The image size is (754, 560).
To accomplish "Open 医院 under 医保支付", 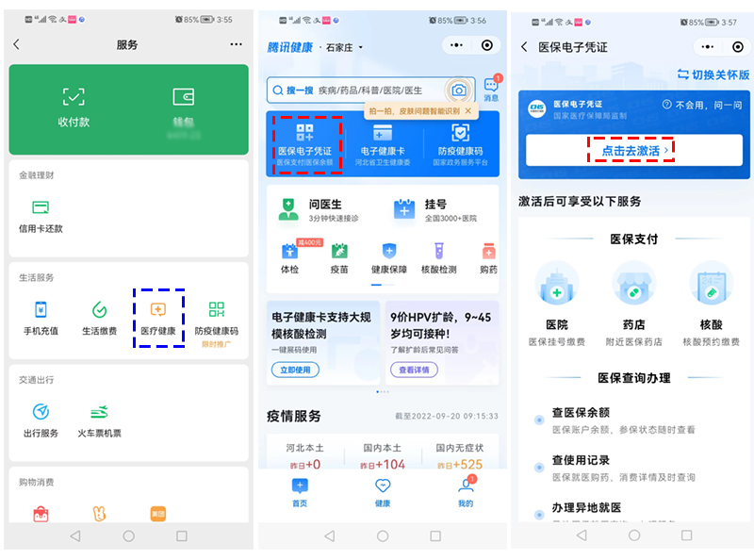I will [x=557, y=305].
